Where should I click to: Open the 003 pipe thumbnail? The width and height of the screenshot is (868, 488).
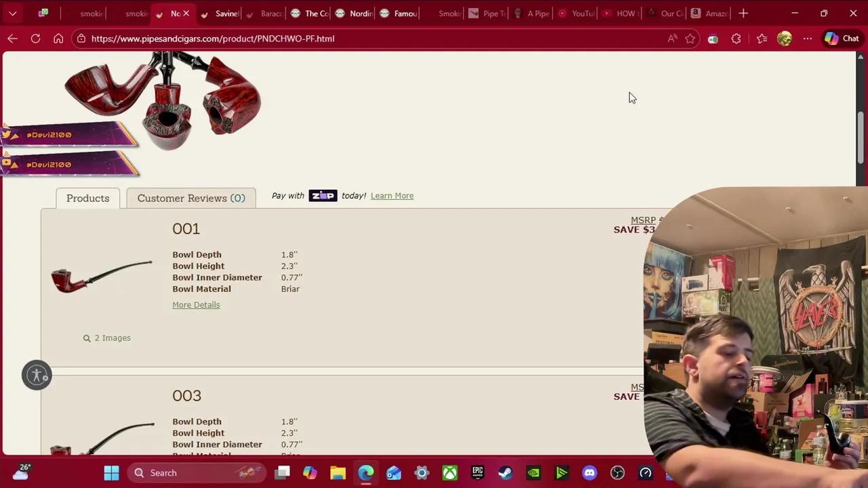[x=102, y=438]
